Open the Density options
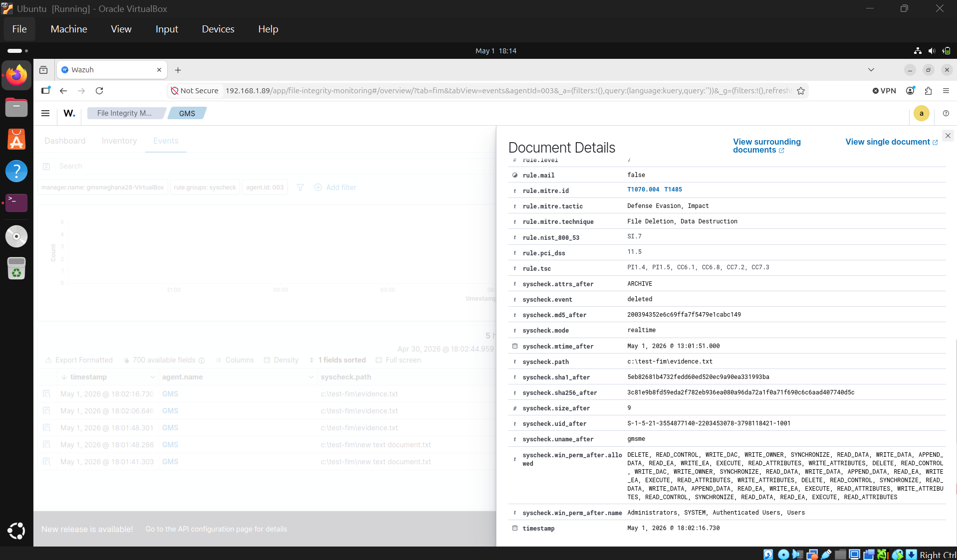The width and height of the screenshot is (957, 560). tap(281, 360)
